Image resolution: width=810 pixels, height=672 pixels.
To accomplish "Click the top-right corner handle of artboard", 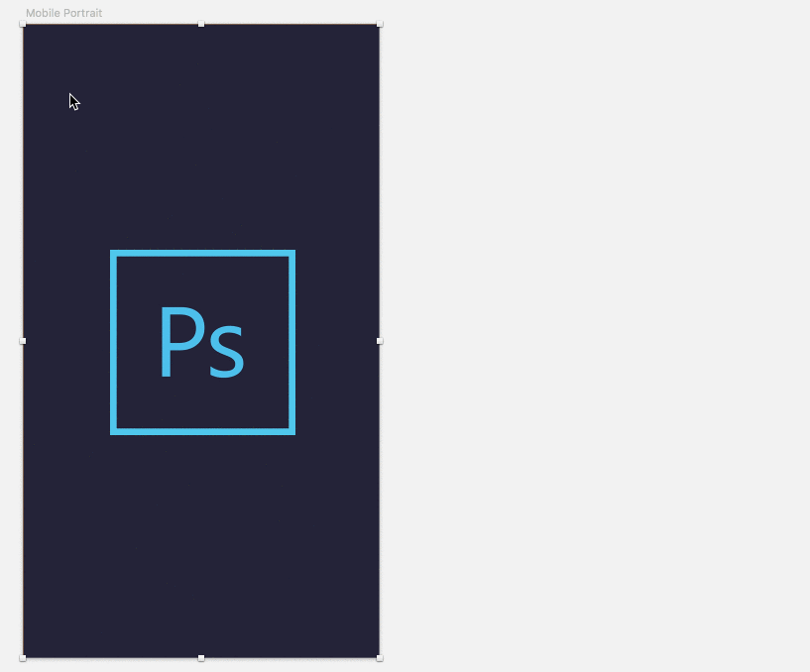I will [380, 24].
